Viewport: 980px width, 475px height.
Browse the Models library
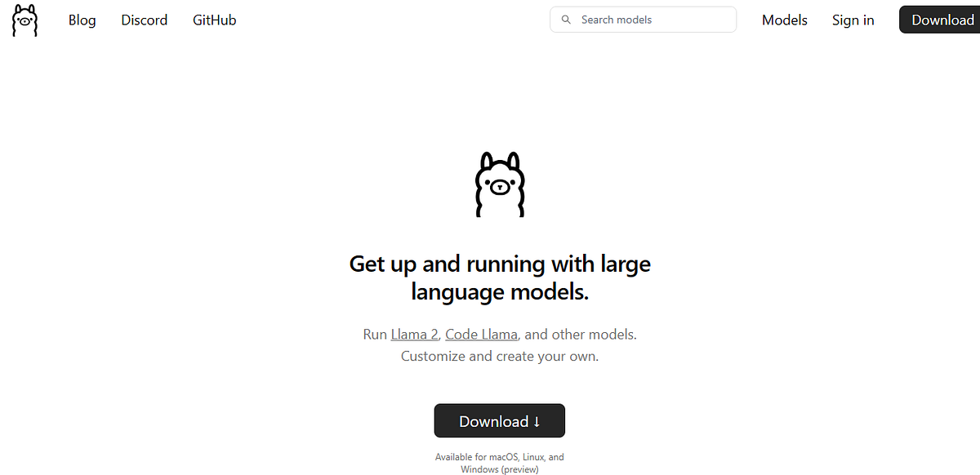click(x=784, y=20)
